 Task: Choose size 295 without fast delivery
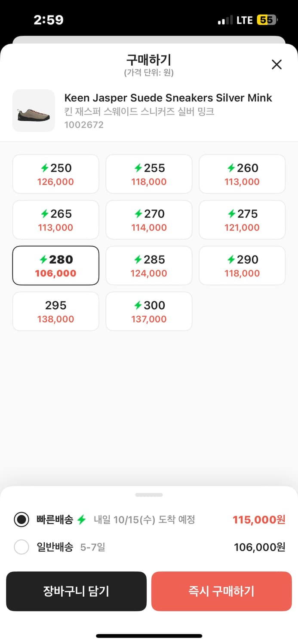pos(56,311)
